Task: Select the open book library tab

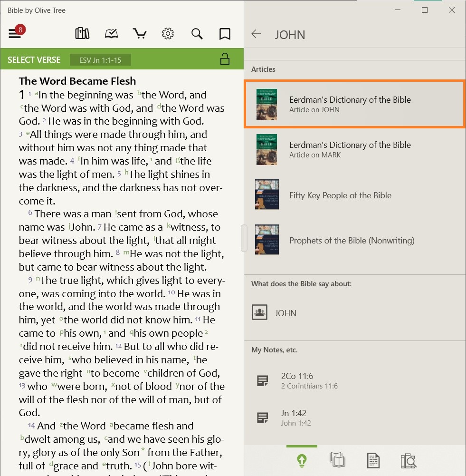Action: (337, 460)
